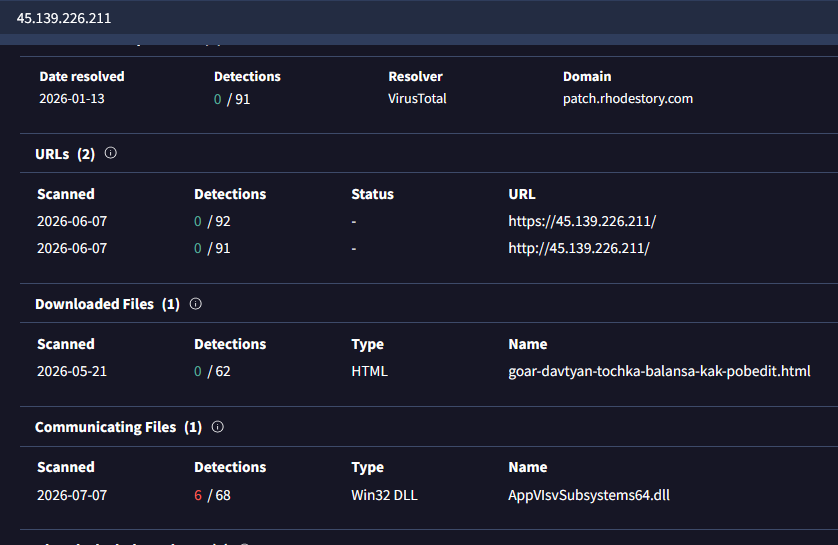Click the 2026-06-07 date of http URL
The image size is (838, 545).
(72, 248)
